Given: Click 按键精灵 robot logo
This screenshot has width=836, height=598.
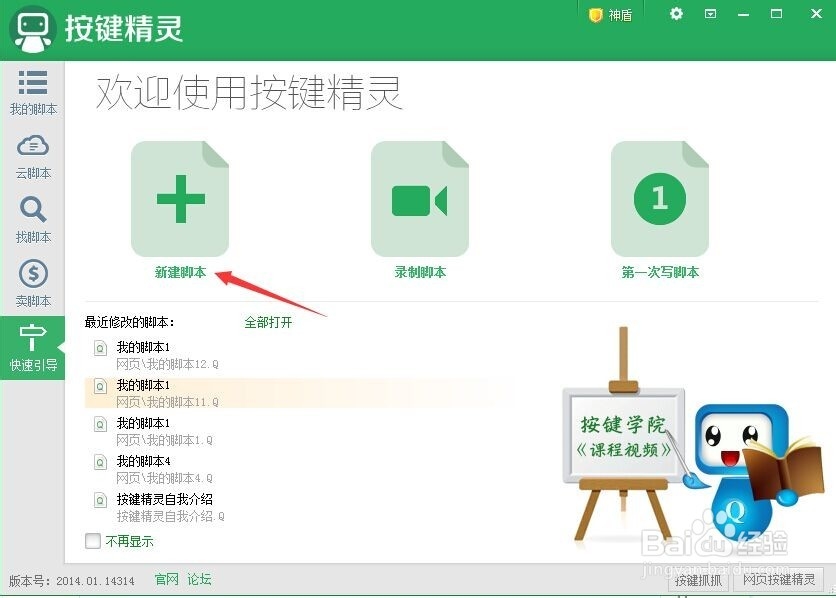Looking at the screenshot, I should coord(33,29).
